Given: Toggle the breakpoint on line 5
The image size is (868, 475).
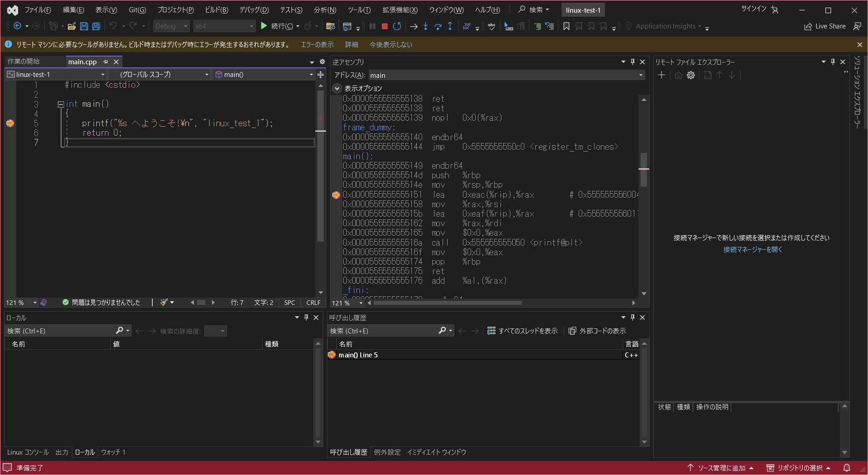Looking at the screenshot, I should [10, 123].
